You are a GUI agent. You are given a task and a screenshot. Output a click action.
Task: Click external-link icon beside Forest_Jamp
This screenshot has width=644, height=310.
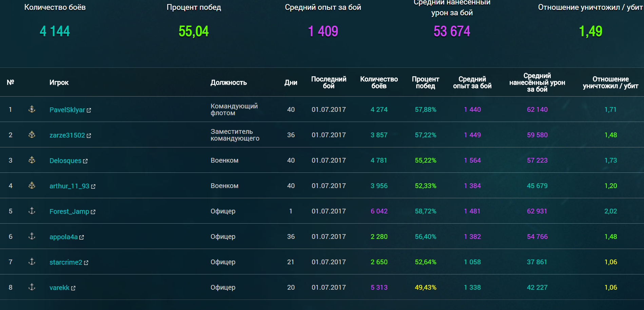[x=93, y=212]
